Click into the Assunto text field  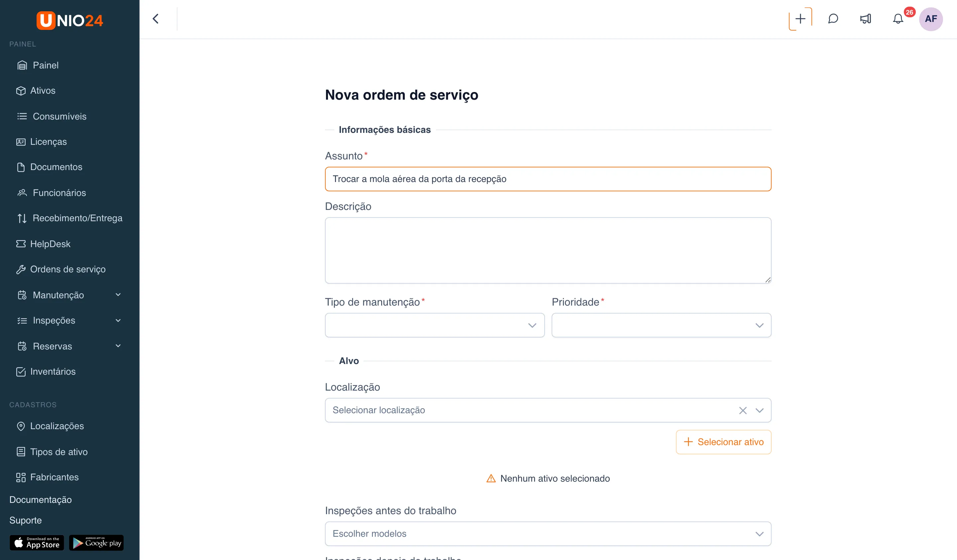click(x=548, y=179)
